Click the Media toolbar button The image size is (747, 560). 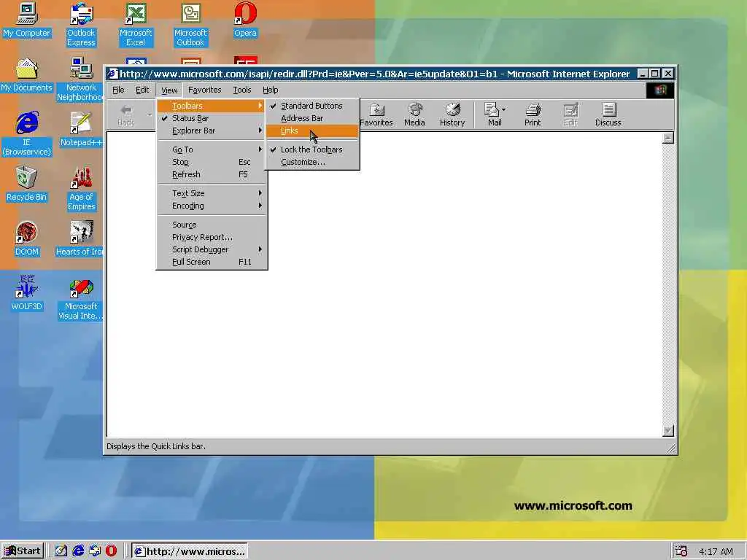(414, 114)
